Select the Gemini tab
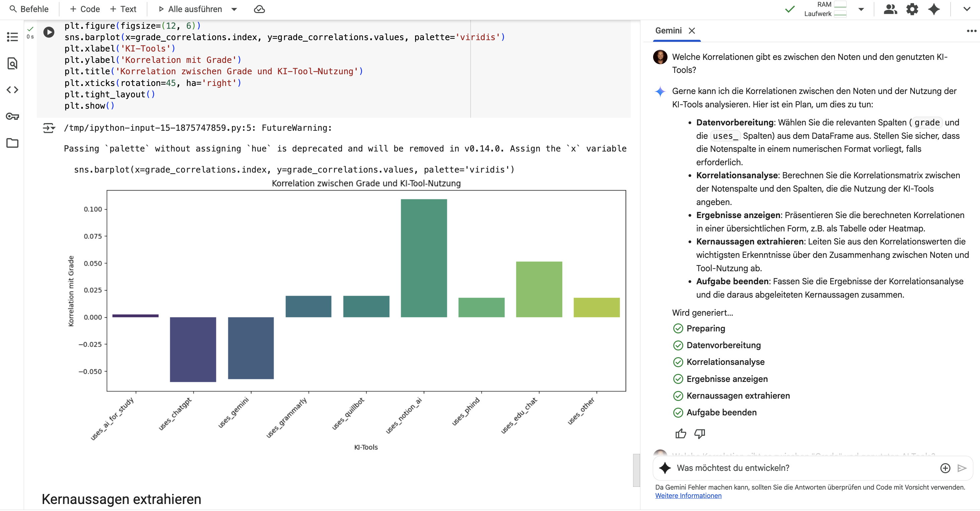 click(668, 30)
